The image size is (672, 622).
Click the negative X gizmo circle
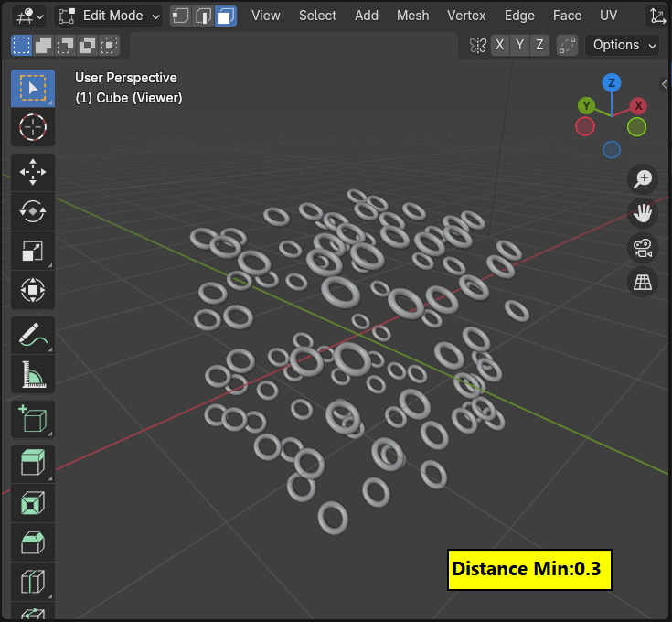[x=585, y=127]
